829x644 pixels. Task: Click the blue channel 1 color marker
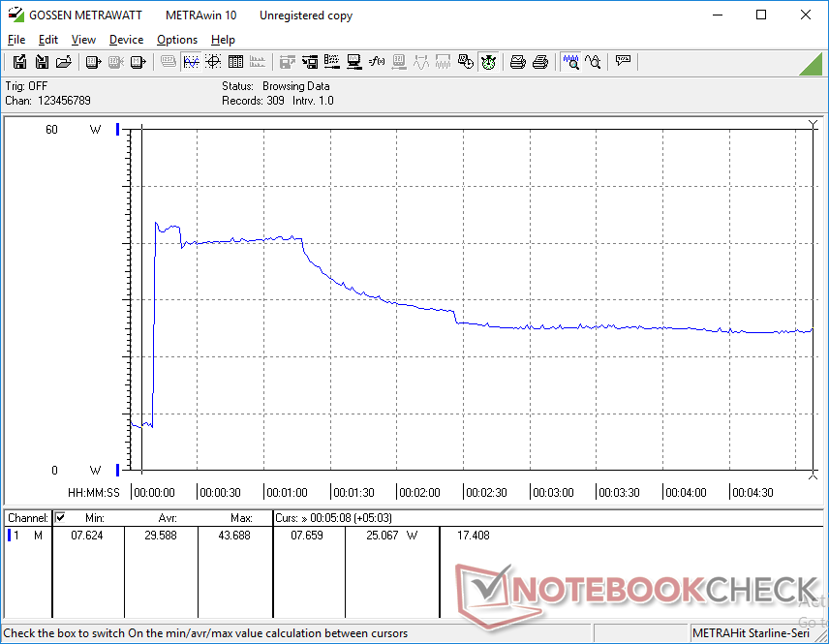[x=9, y=536]
